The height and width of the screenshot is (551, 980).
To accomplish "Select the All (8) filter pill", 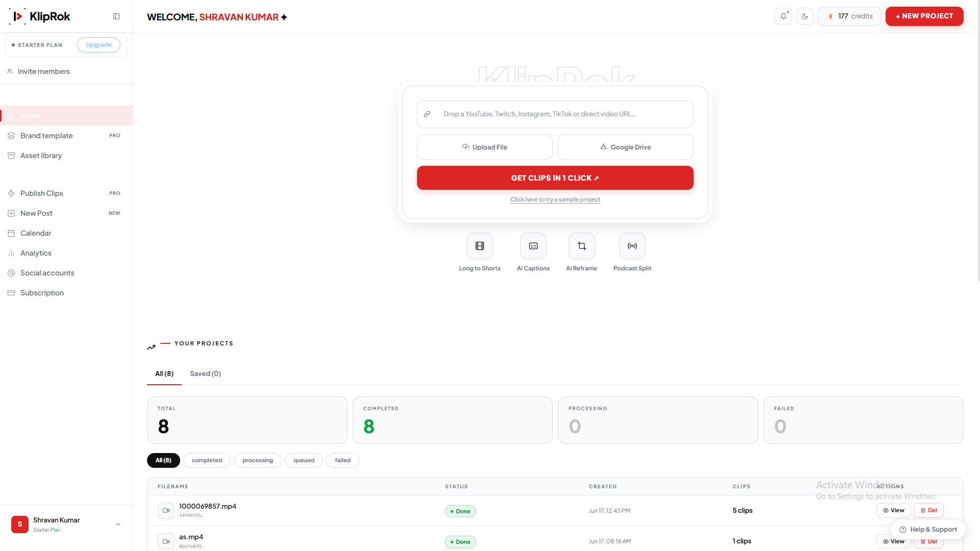I will pyautogui.click(x=163, y=460).
